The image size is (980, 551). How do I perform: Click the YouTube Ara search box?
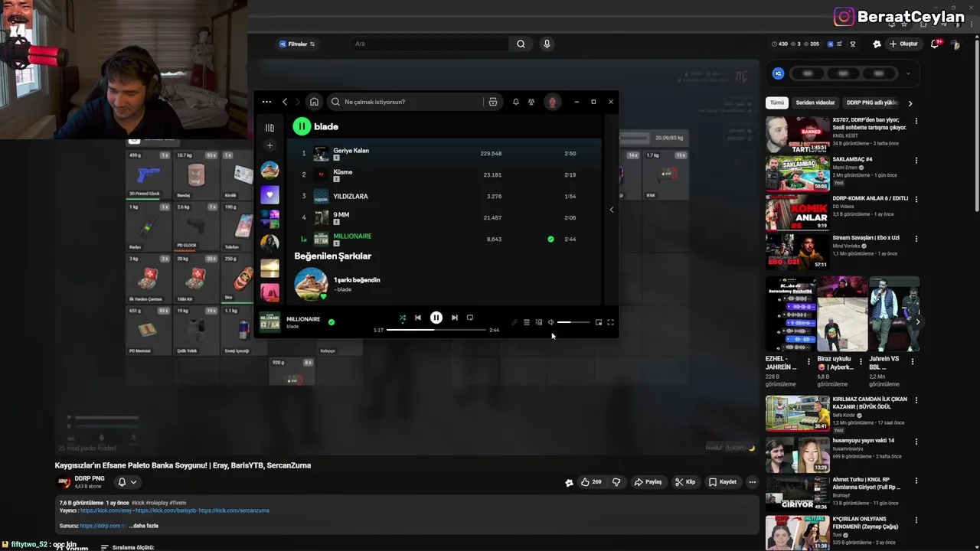pyautogui.click(x=429, y=44)
